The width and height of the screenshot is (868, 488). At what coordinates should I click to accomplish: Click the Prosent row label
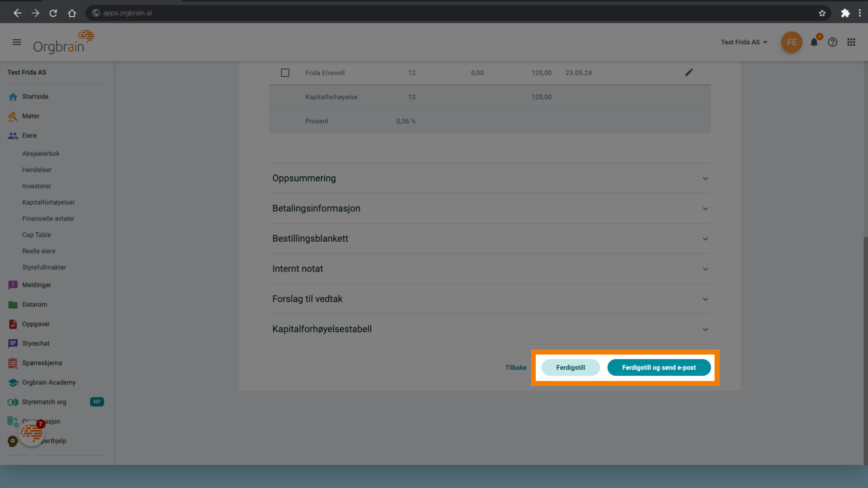pos(316,121)
